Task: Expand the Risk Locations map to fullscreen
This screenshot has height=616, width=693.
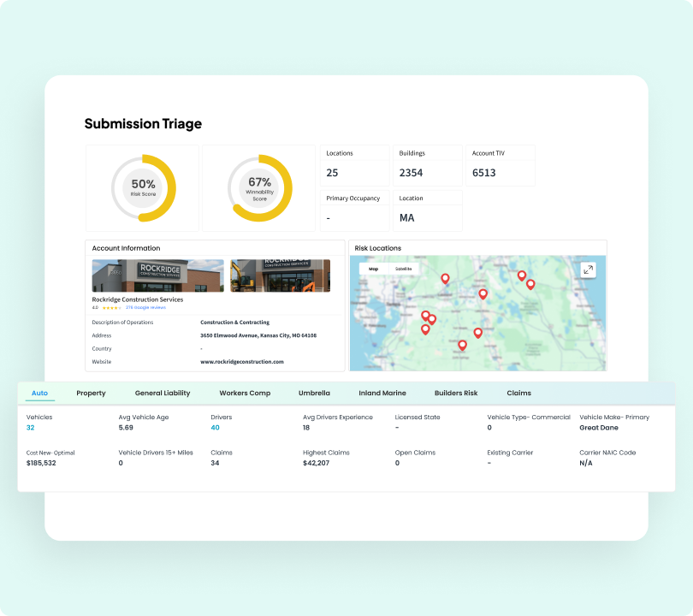Action: coord(588,269)
